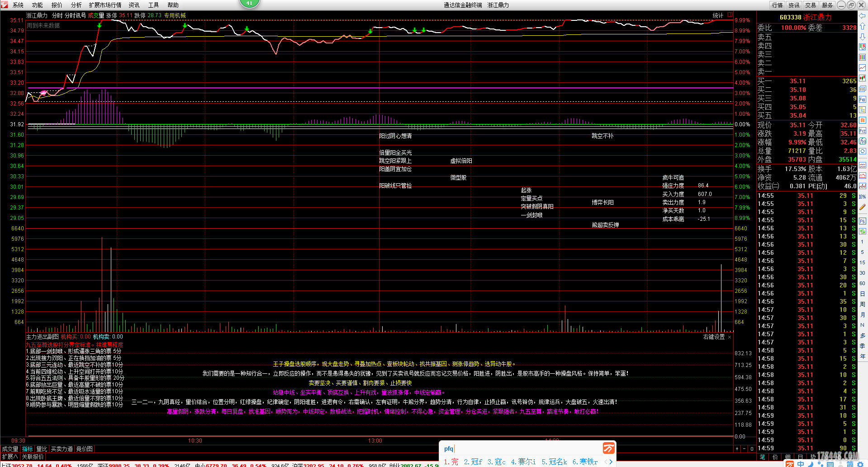
Task: Switch to the 竞价图 tab
Action: 84,449
